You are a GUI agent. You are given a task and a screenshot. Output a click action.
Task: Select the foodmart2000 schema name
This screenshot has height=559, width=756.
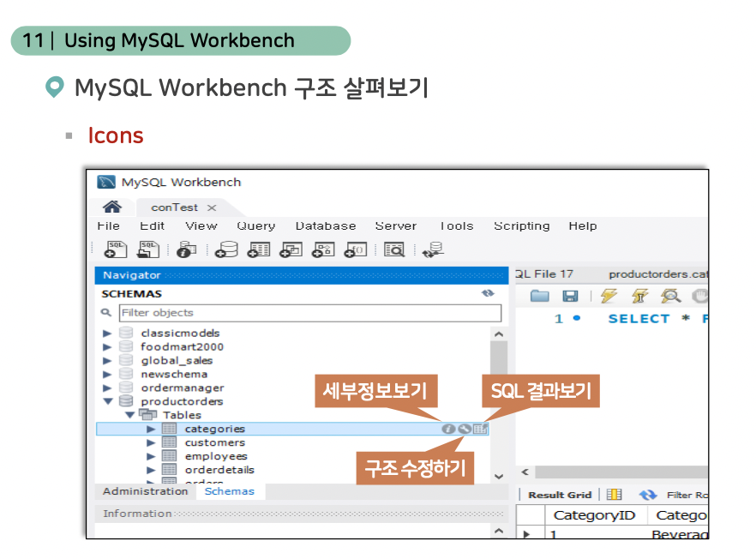[x=182, y=346]
